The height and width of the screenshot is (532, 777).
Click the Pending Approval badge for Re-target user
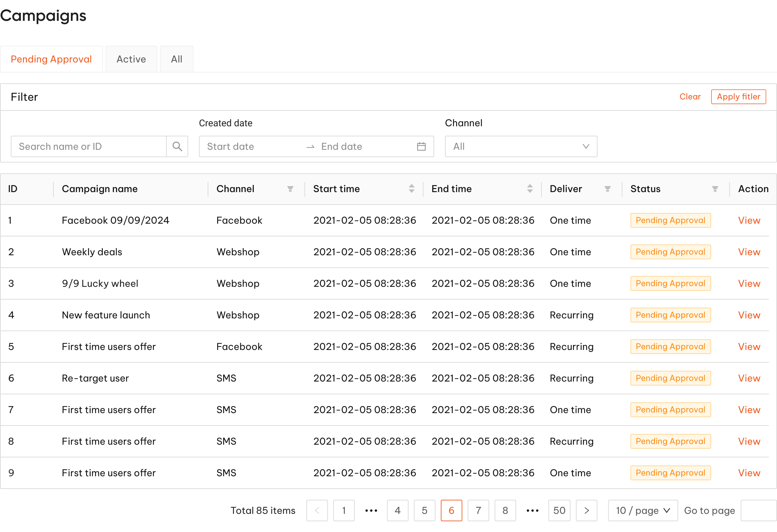[x=670, y=378]
